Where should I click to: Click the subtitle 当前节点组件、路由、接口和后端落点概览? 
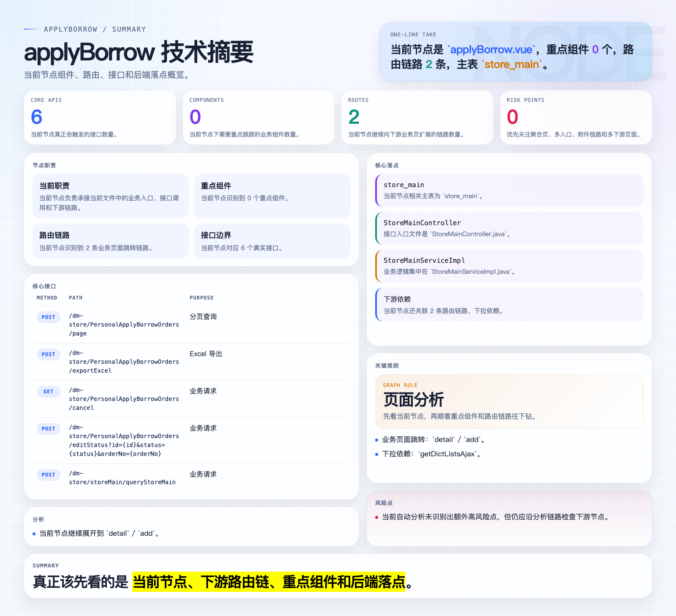click(108, 75)
